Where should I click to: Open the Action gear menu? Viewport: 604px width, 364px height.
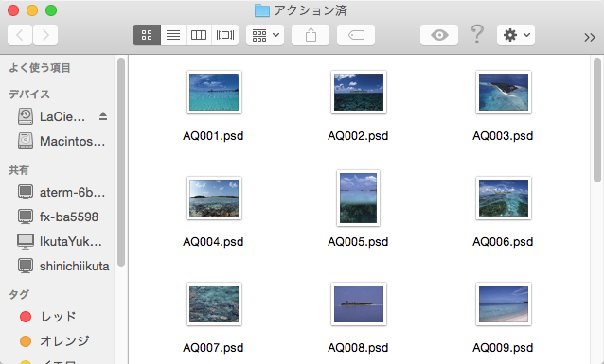(516, 35)
